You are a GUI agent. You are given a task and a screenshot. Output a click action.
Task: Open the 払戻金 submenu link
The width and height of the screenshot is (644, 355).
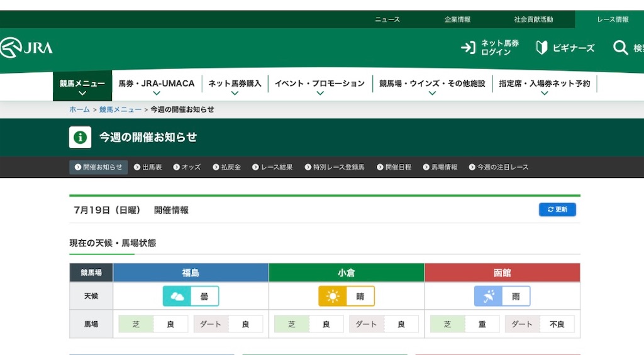(231, 167)
